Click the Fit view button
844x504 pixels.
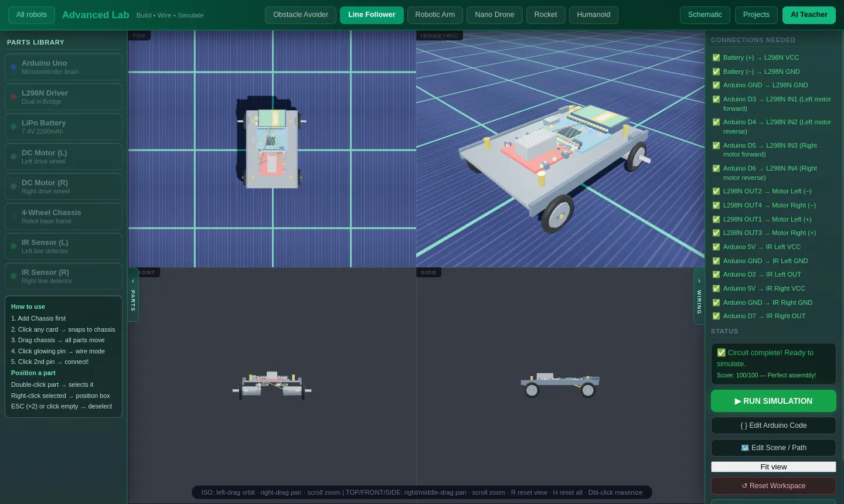click(x=774, y=467)
